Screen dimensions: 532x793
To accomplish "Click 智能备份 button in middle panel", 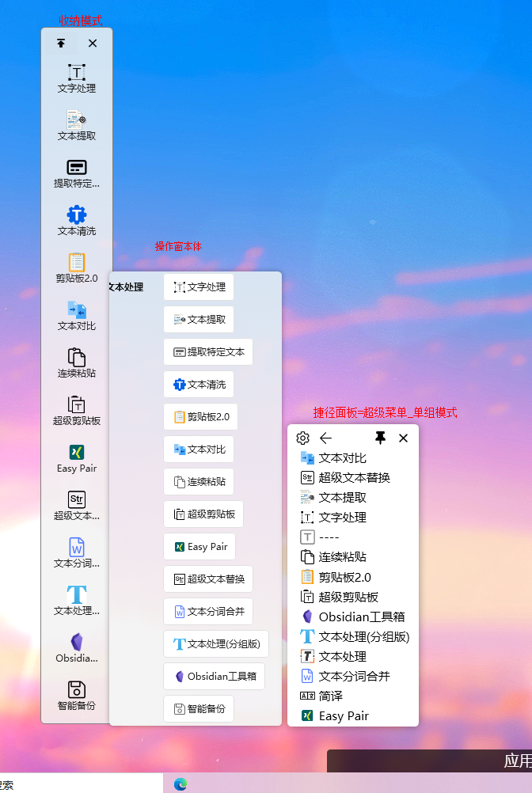I will (x=199, y=708).
